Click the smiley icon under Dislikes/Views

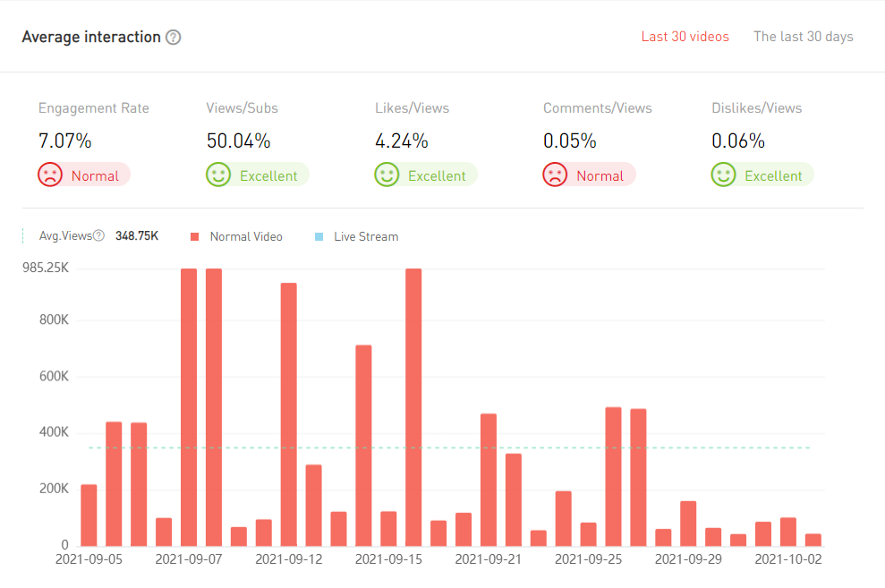[x=723, y=175]
